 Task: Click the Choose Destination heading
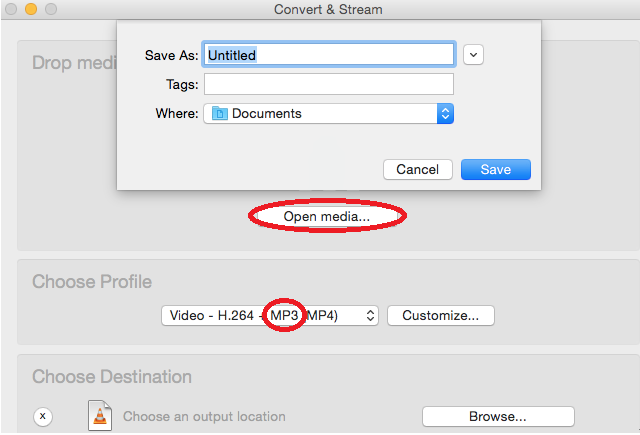[x=112, y=376]
